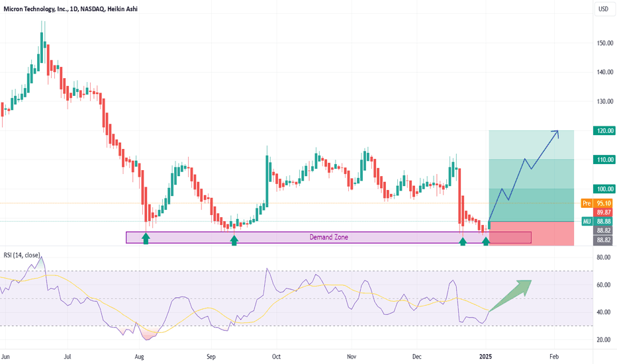Screen dimensions: 617x364
Task: Click the 140.00 price axis value
Action: coord(605,72)
